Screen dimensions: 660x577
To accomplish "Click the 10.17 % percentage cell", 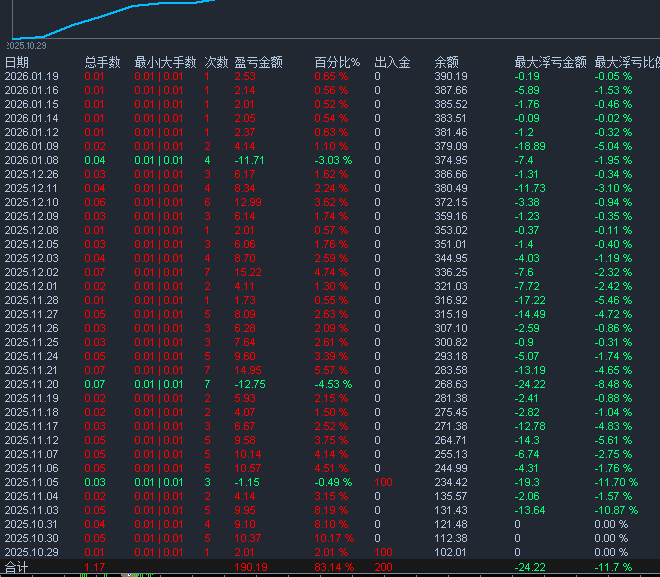I will click(334, 538).
